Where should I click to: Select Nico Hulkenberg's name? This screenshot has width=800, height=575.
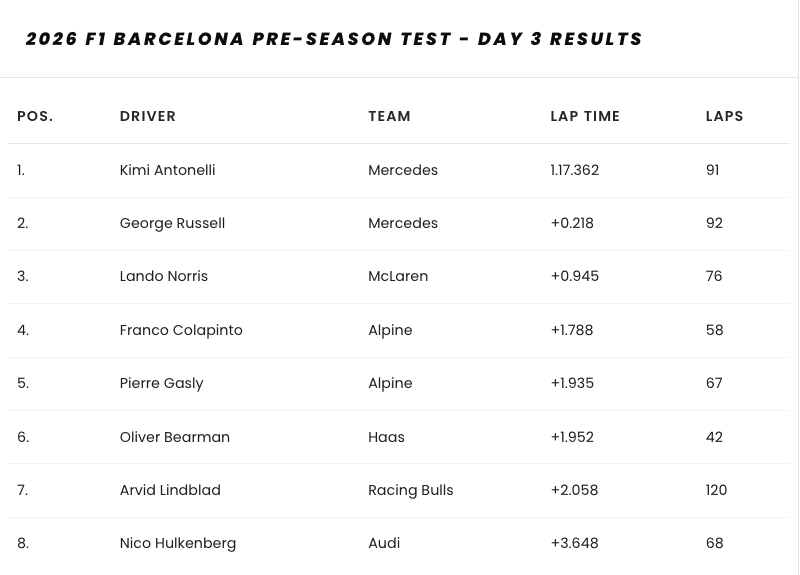coord(178,543)
